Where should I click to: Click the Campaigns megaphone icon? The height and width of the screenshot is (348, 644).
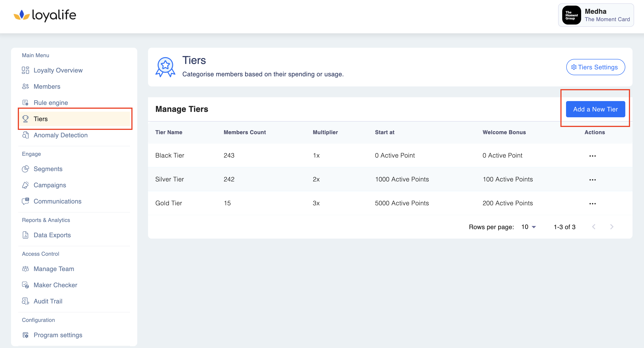pos(25,185)
